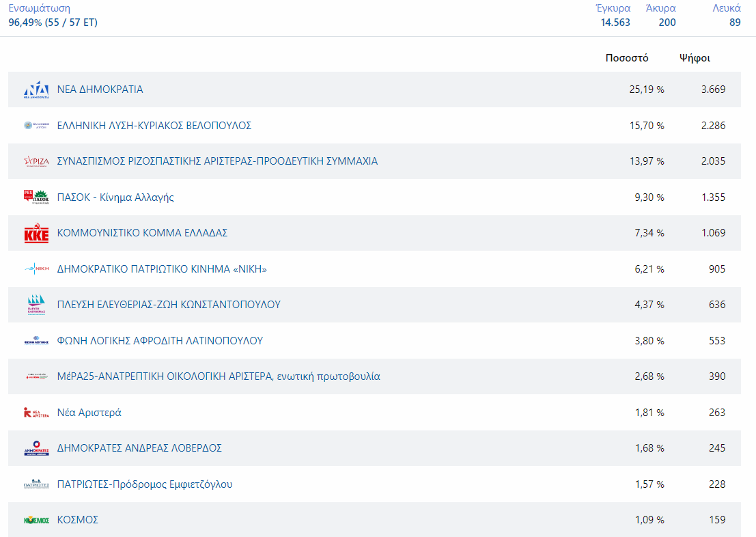Click the 1,68 % percentage

click(x=649, y=448)
